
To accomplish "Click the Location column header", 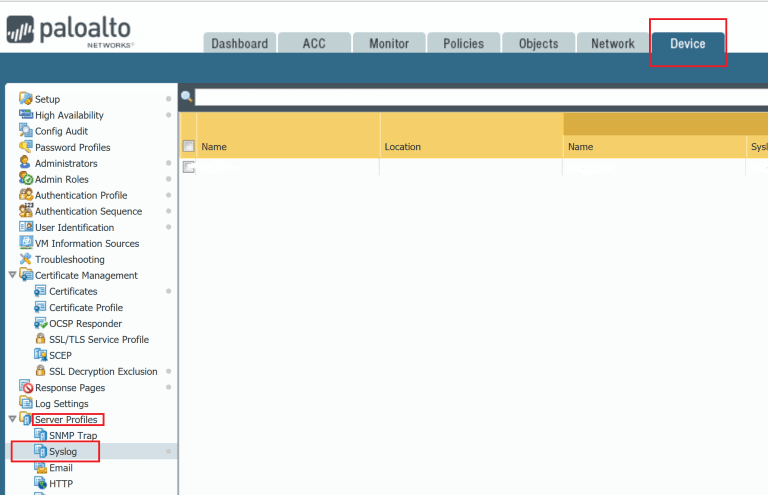I will [x=403, y=147].
